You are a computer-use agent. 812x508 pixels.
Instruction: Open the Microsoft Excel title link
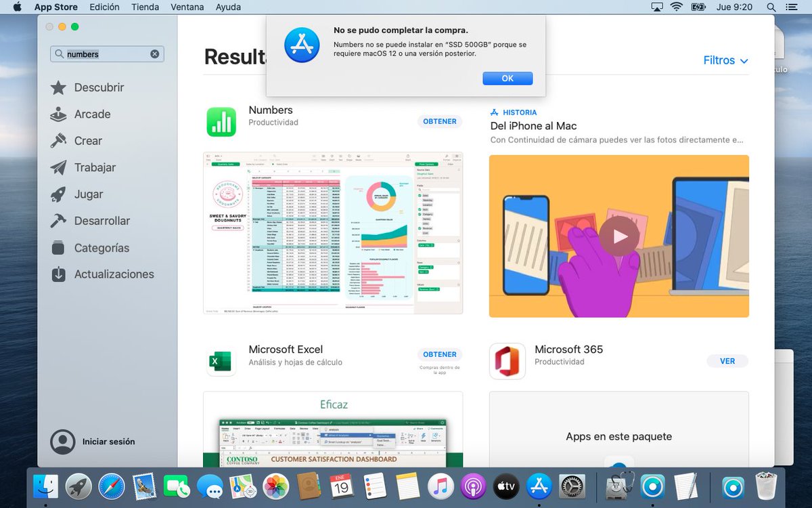[x=286, y=350]
